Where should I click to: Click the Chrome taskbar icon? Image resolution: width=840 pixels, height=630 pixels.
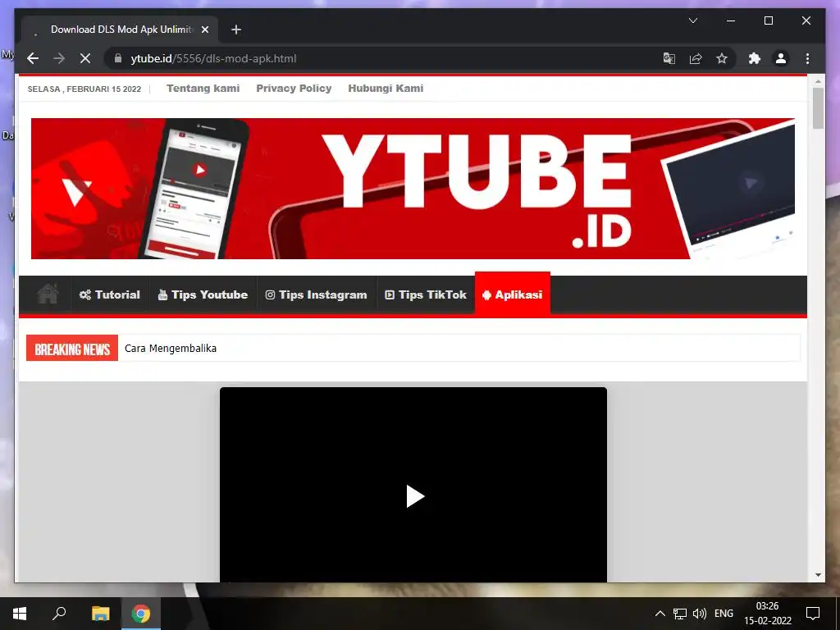point(141,614)
